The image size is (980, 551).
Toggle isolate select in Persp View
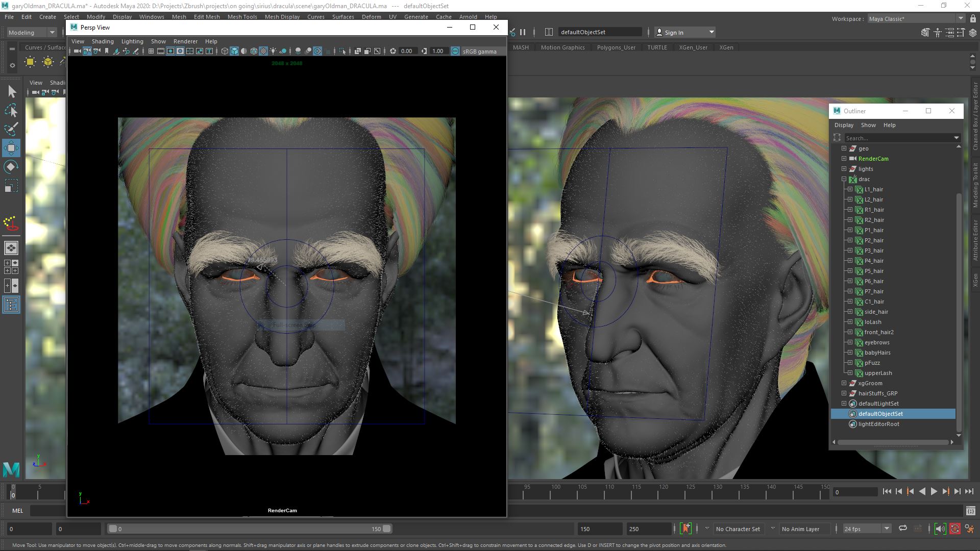pos(342,51)
